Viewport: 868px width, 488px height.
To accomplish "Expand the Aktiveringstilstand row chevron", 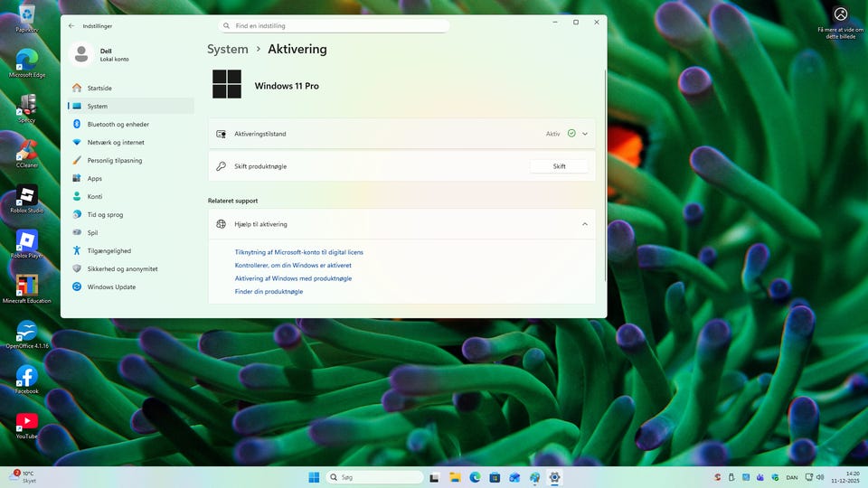I will (585, 134).
